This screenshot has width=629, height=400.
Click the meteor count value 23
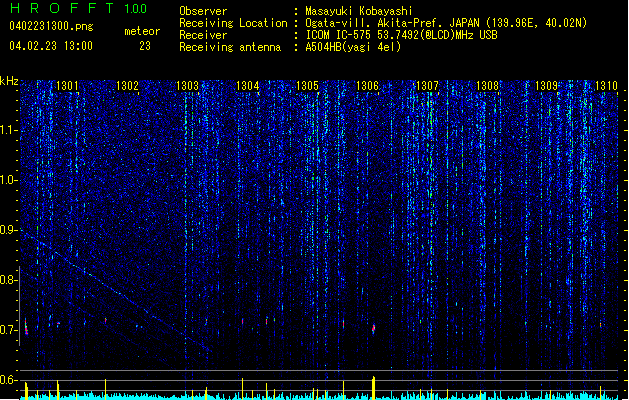click(145, 46)
